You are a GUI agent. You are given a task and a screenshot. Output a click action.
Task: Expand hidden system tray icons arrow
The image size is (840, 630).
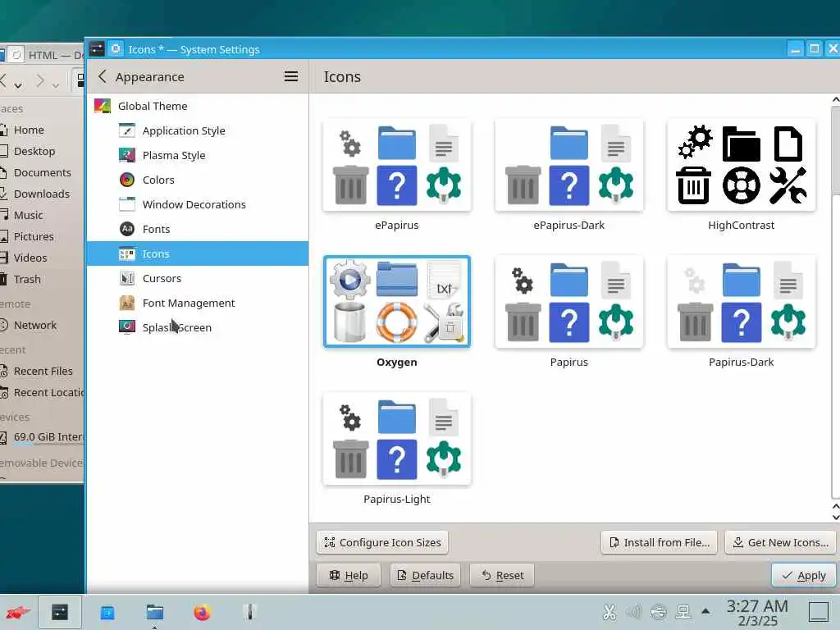point(706,611)
